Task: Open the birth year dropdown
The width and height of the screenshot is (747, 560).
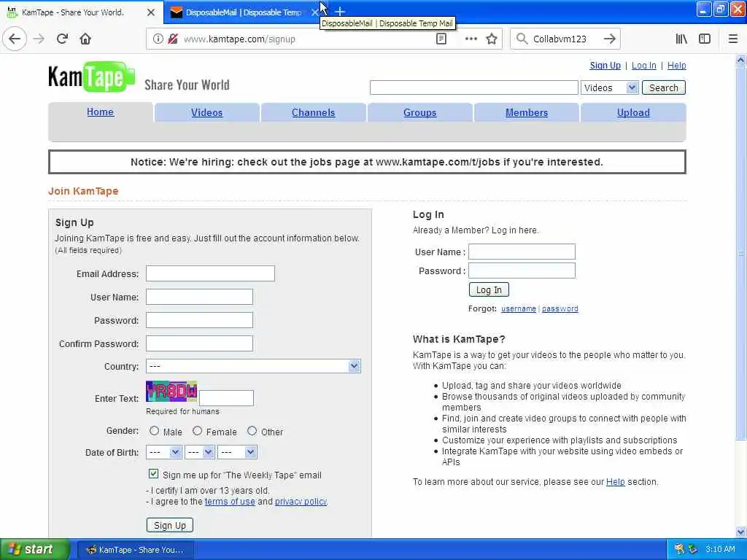Action: [x=237, y=452]
